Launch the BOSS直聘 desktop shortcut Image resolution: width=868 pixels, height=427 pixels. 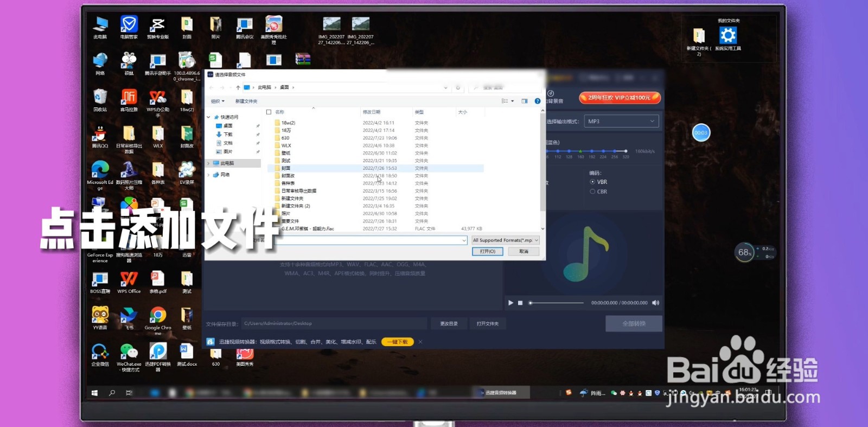coord(100,282)
